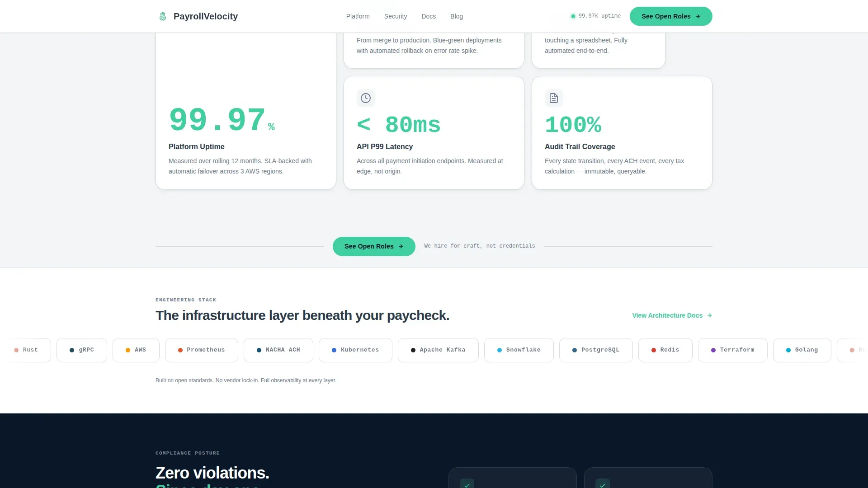Viewport: 868px width, 488px height.
Task: Open the View Architecture Docs link
Action: coord(672,315)
